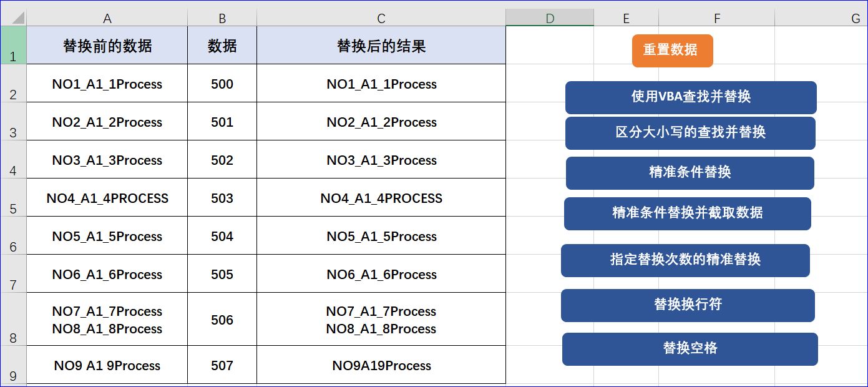Select header cell 数据
Image resolution: width=868 pixels, height=387 pixels.
[222, 45]
